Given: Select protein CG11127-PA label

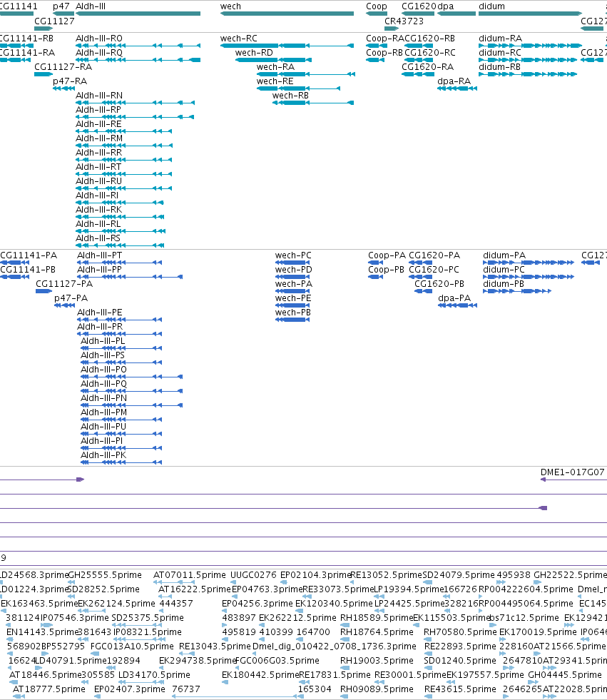Looking at the screenshot, I should click(x=64, y=284).
